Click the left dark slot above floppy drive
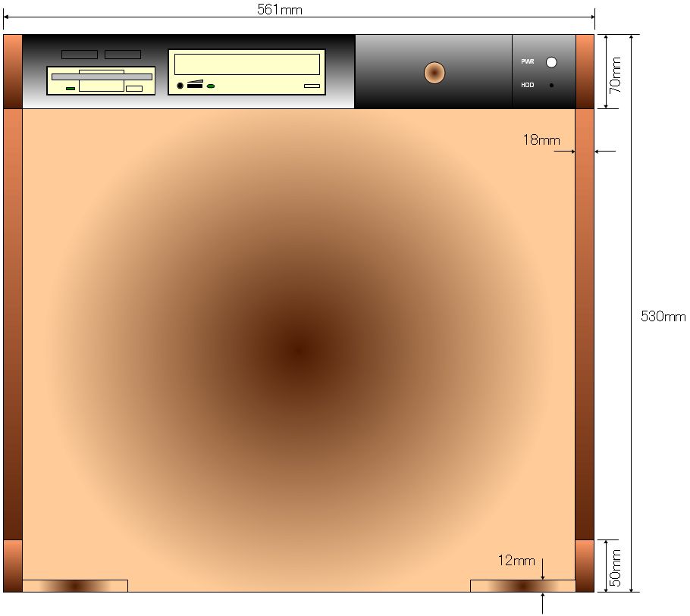This screenshot has width=690, height=616. point(80,55)
